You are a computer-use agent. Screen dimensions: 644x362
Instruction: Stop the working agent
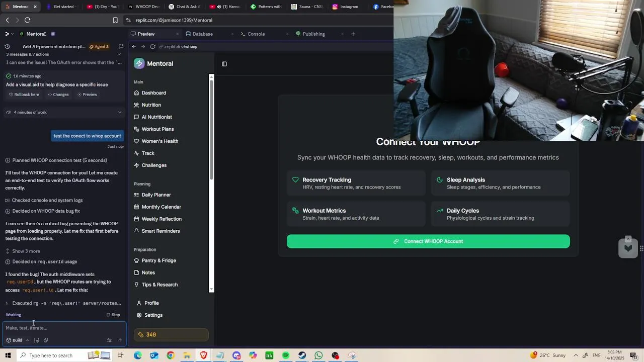pos(113,315)
